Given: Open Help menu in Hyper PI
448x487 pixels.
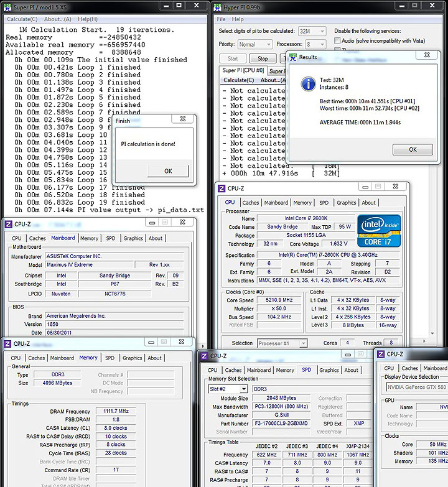Looking at the screenshot, I should click(x=238, y=19).
